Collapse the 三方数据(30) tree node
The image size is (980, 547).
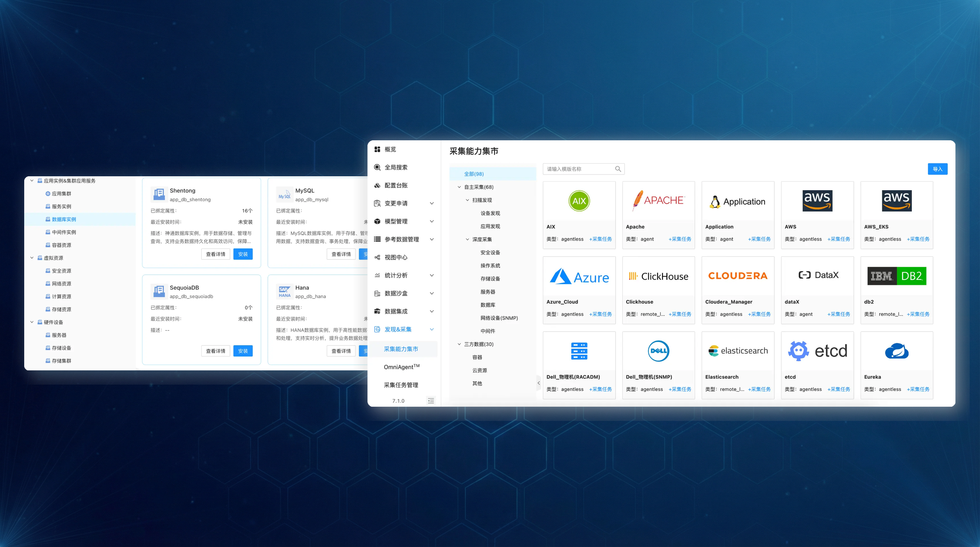point(459,344)
